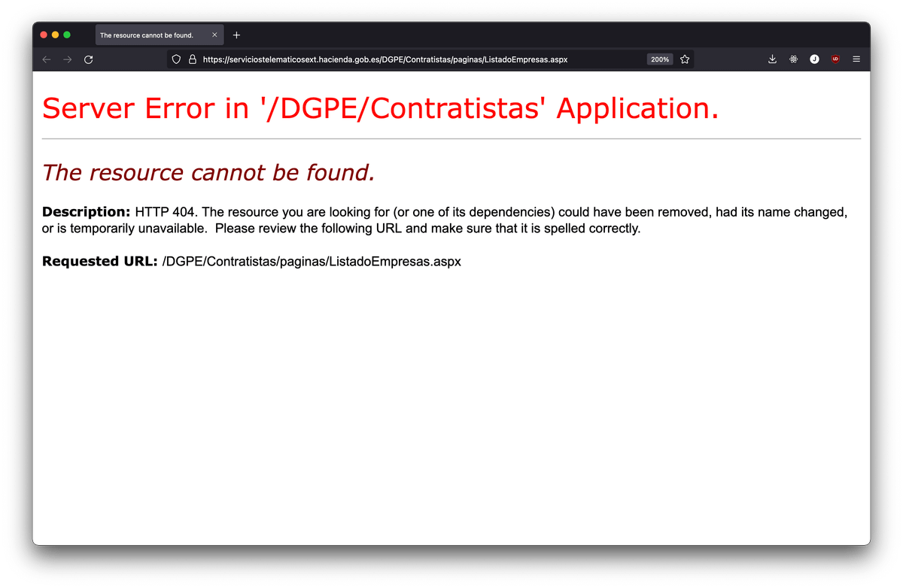
Task: Close the 'The resource cannot be found.' tab
Action: [x=214, y=35]
